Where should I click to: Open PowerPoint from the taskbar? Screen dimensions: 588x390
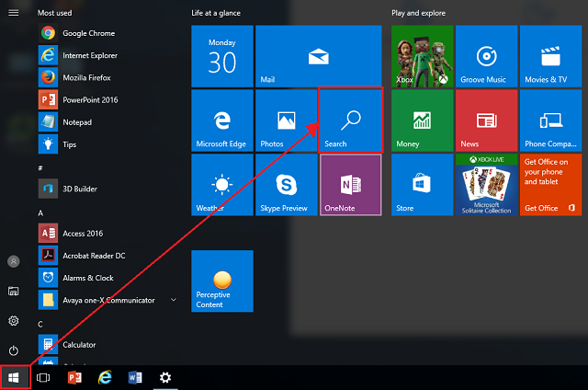point(74,378)
